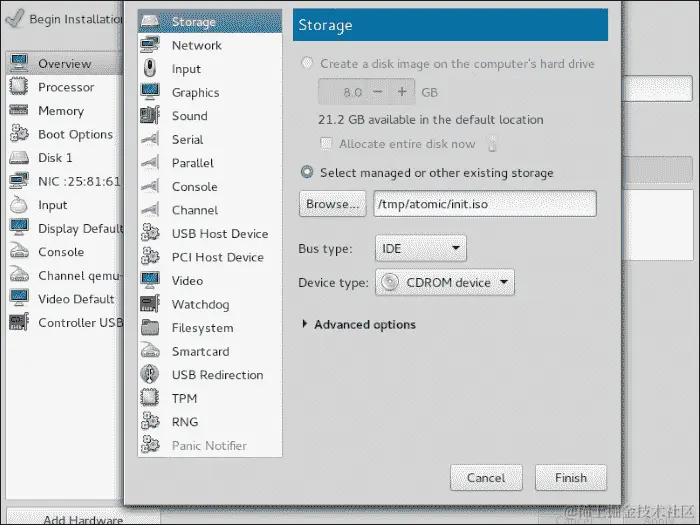
Task: Select Console in VM details sidebar
Action: [x=64, y=252]
